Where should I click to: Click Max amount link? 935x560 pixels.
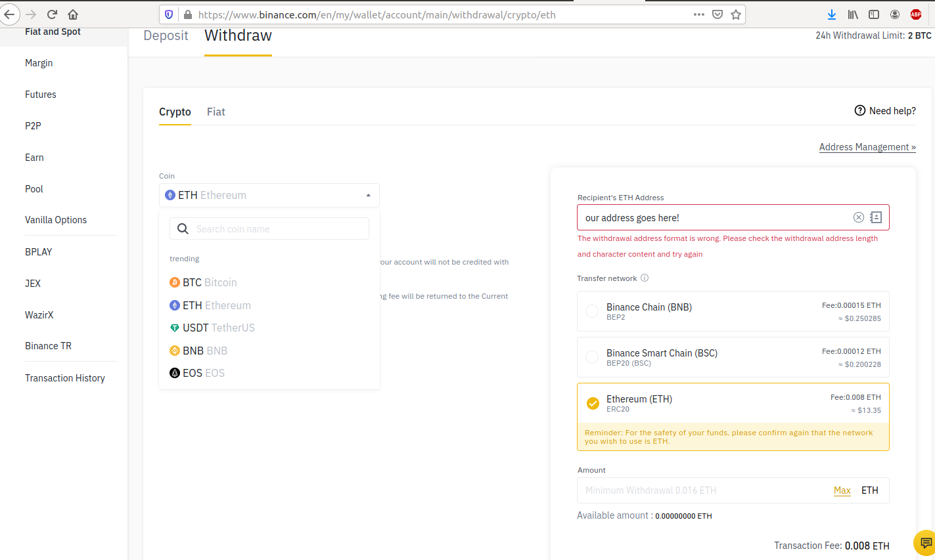(842, 490)
